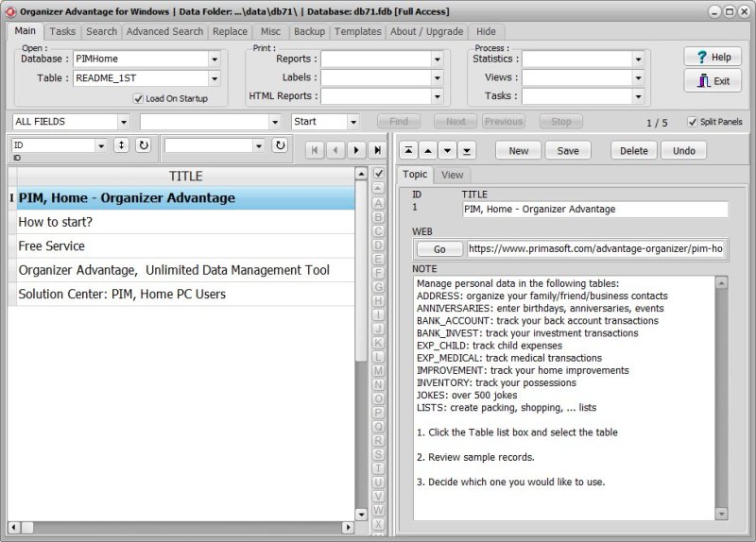
Task: Open the Process Tasks dropdown
Action: coord(639,96)
